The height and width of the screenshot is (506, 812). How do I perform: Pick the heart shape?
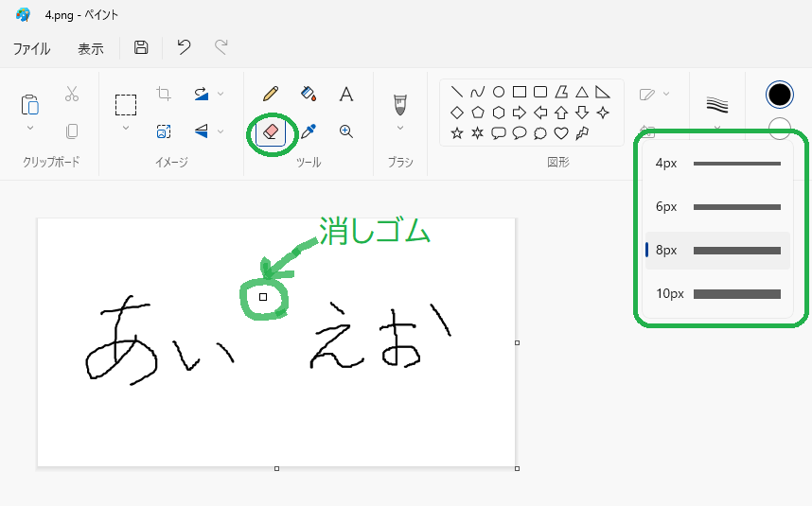[561, 133]
